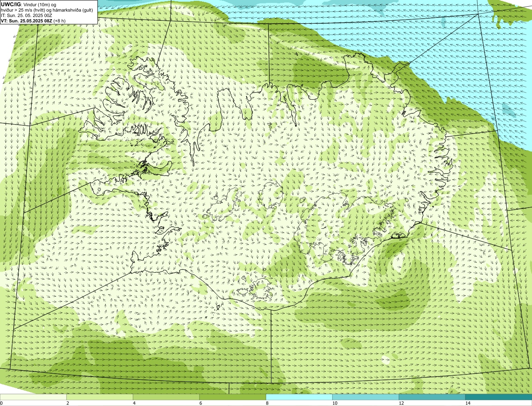Screen dimensions: 532x406
Task: Click the 10–12 m/s cyan legend swatch
Action: 366,397
